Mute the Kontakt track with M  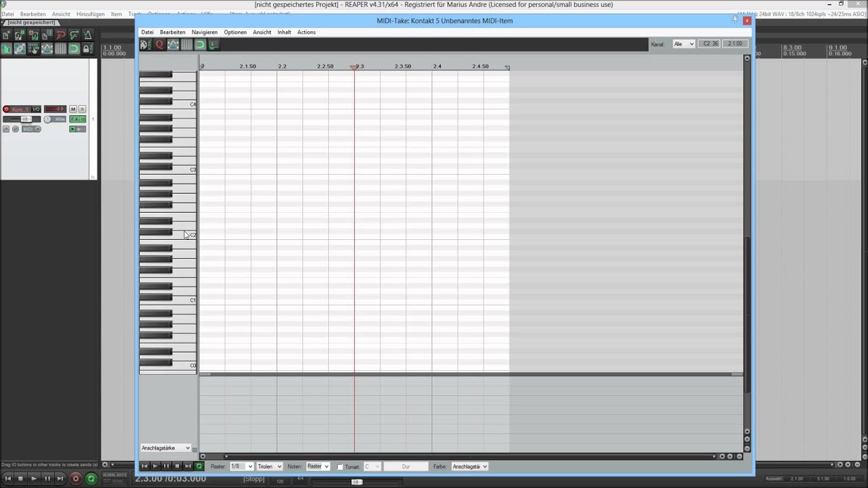[x=73, y=109]
